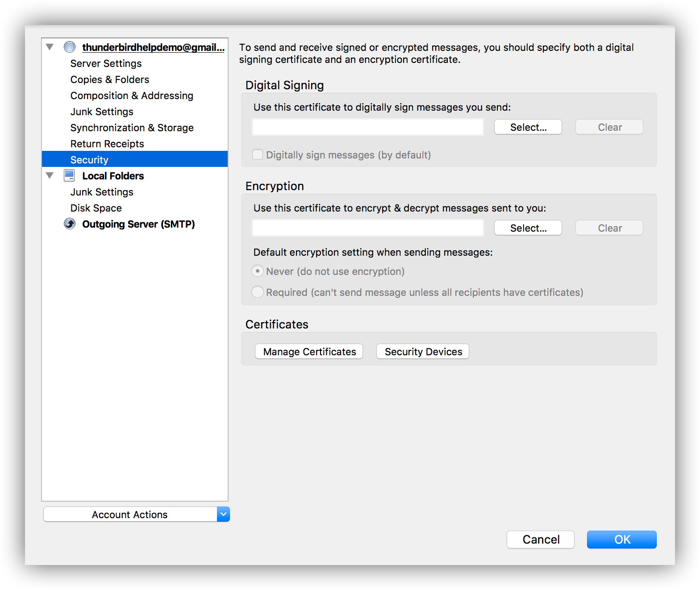Cancel the account settings dialog

[x=541, y=540]
